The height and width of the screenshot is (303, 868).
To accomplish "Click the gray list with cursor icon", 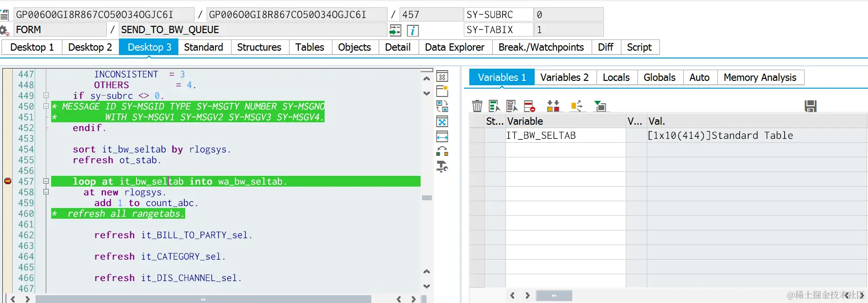I will (x=512, y=106).
